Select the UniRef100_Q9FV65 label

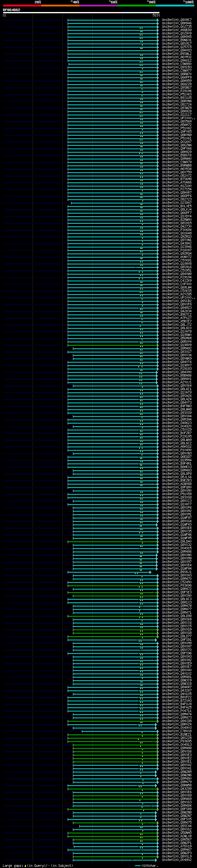[176, 132]
